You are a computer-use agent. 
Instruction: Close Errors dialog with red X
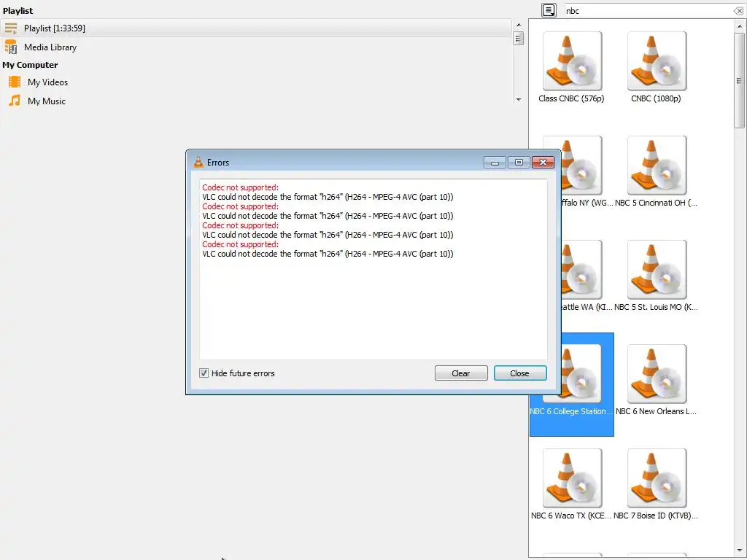pos(543,163)
